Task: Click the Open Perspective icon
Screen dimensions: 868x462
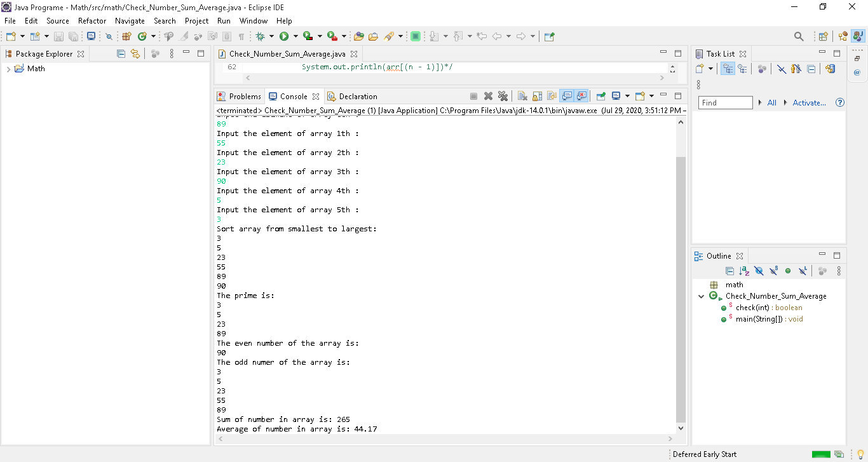Action: click(823, 36)
